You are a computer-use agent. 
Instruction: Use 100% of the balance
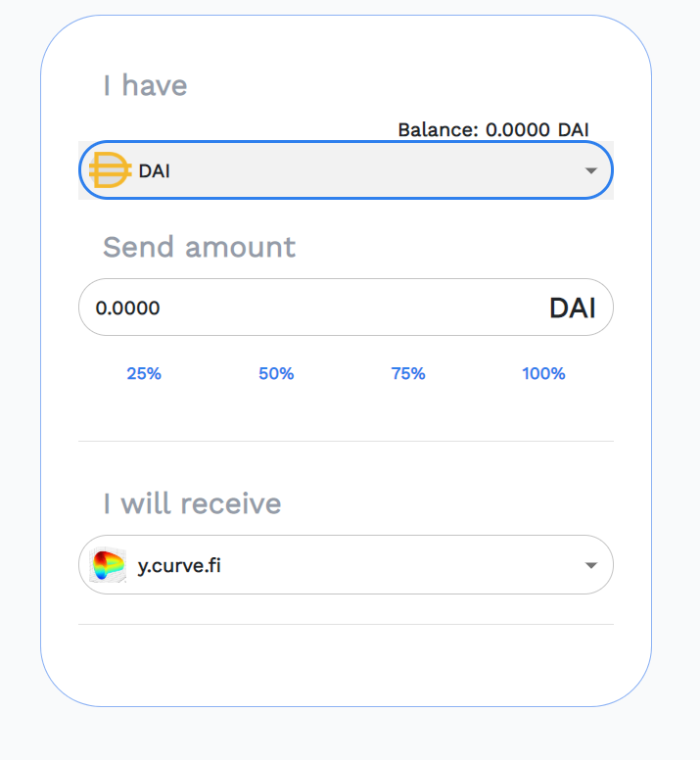click(543, 373)
